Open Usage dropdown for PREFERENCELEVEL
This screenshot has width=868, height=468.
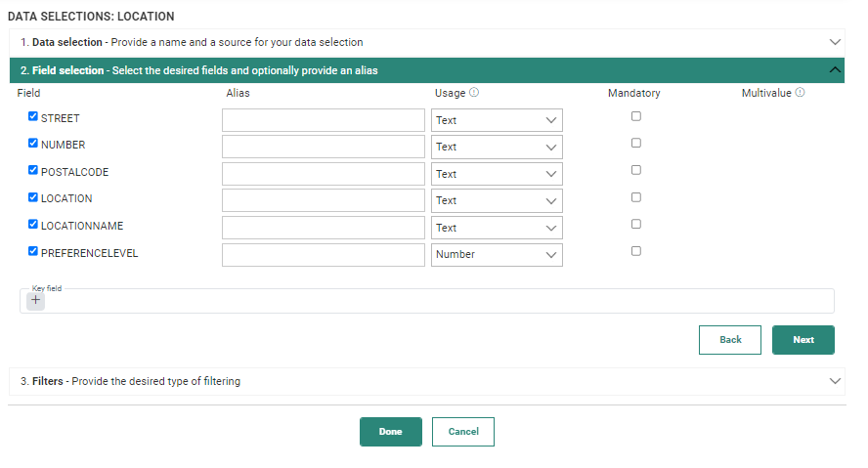[497, 255]
